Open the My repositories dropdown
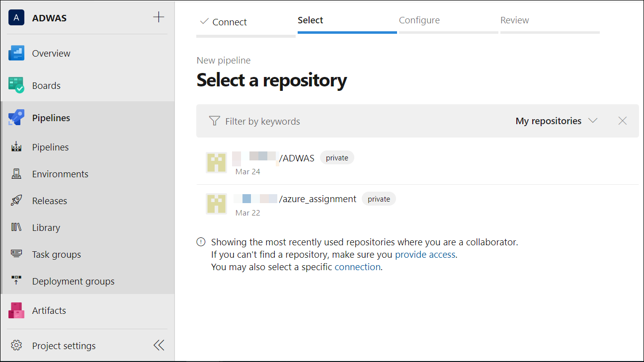Viewport: 644px width, 362px height. pos(556,120)
